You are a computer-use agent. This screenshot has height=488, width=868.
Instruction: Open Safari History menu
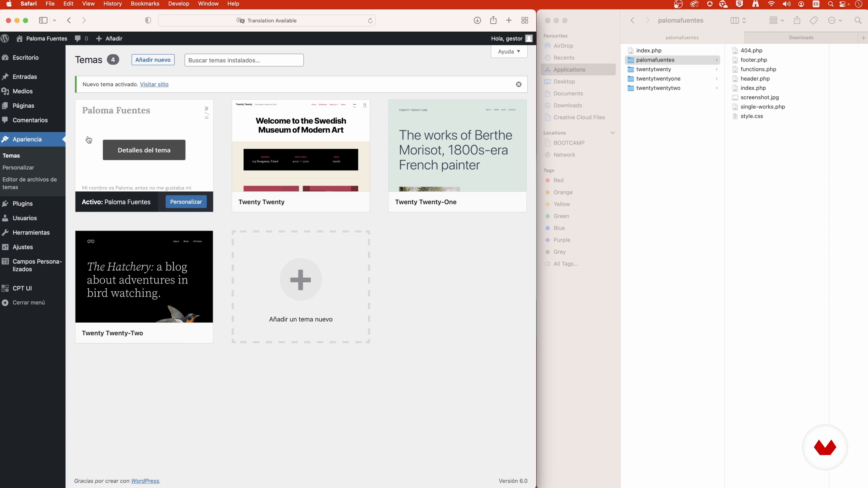(113, 4)
